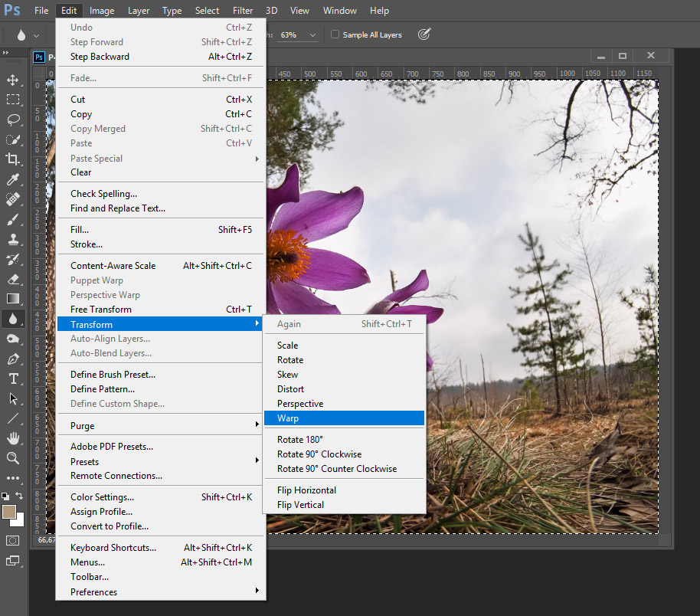Select the Eraser tool
The height and width of the screenshot is (616, 700).
13,279
